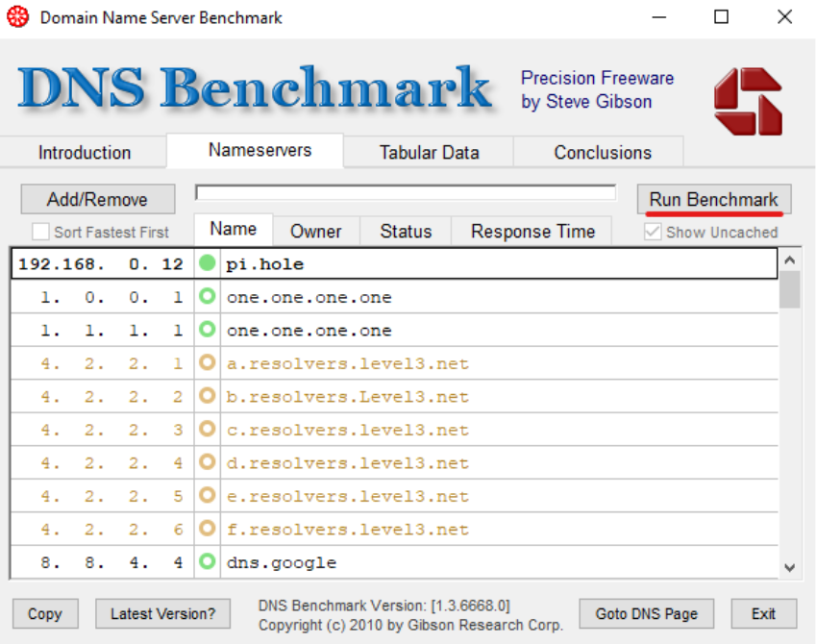
Task: Click the Exit button
Action: tap(763, 614)
